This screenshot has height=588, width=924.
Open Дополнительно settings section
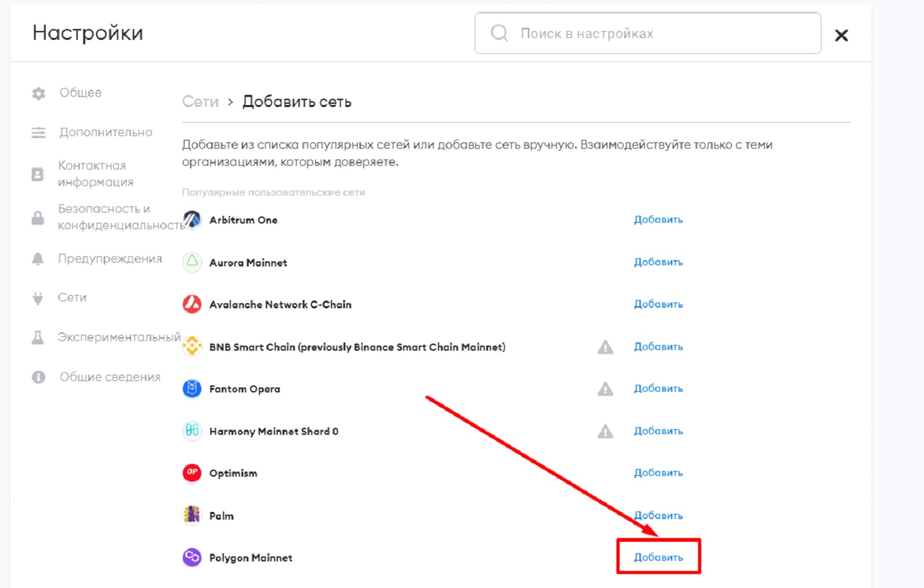(x=106, y=132)
